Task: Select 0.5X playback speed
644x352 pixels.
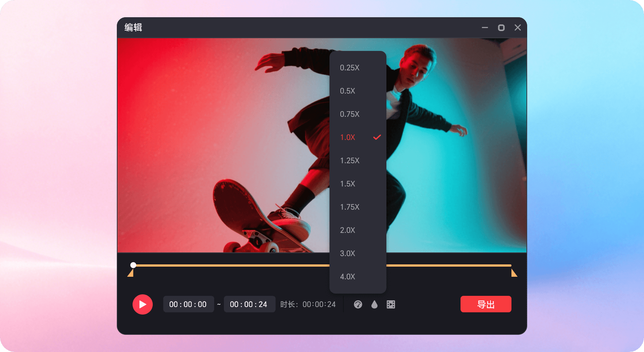Action: 348,91
